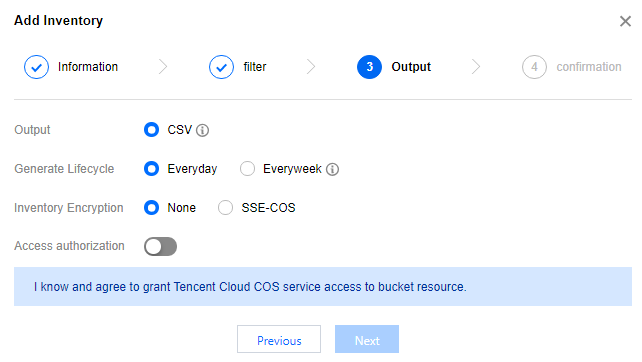The height and width of the screenshot is (362, 642).
Task: Click the info icon beside Everyweek
Action: [x=332, y=169]
